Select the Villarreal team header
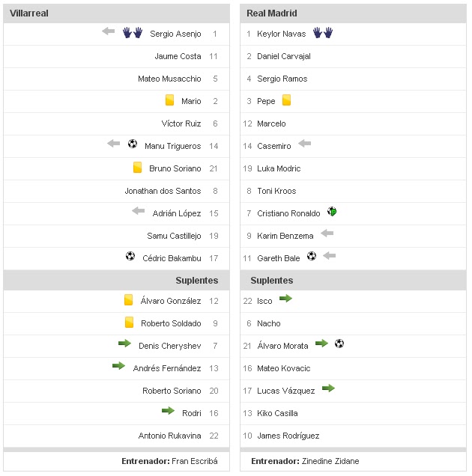Screen dimensions: 472x476 (29, 13)
